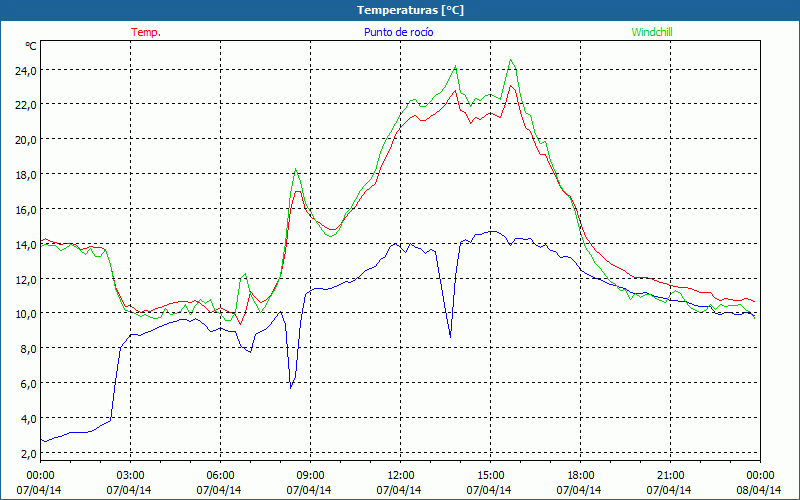The image size is (800, 500).
Task: Click the 12,0 y-axis value
Action: tap(26, 280)
